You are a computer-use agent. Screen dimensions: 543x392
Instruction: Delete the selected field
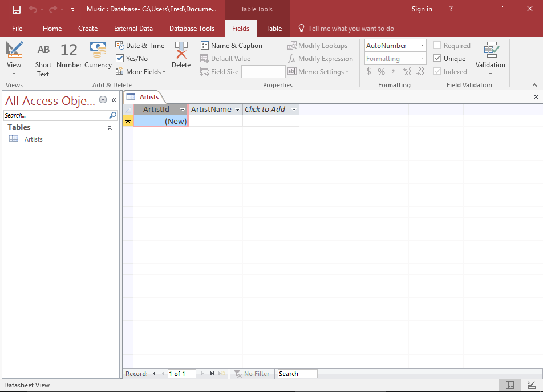tap(181, 55)
